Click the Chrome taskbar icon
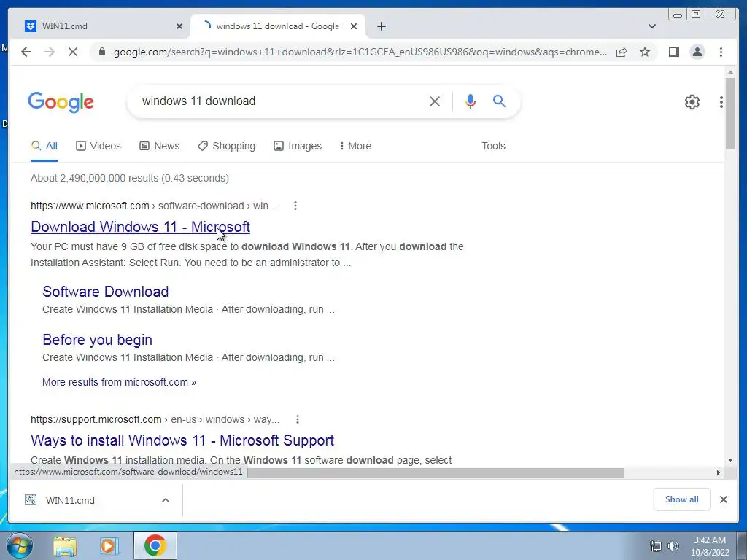The image size is (747, 560). pyautogui.click(x=155, y=545)
